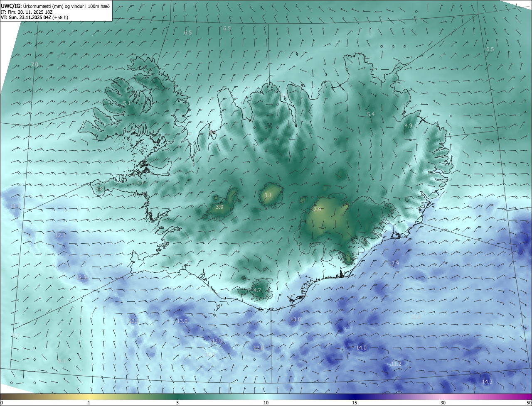
Task: Select the 2.9 value on Vatnajökull
Action: coord(317,210)
